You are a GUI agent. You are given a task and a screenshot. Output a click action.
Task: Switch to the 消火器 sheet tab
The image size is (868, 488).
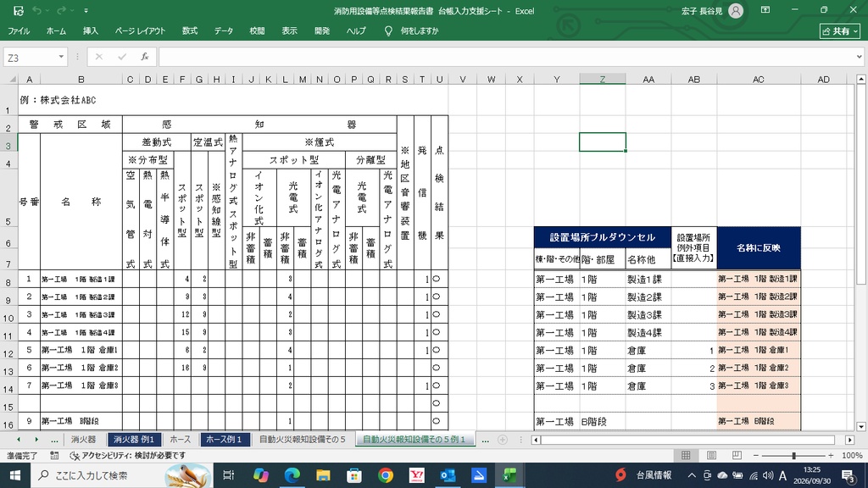point(84,440)
